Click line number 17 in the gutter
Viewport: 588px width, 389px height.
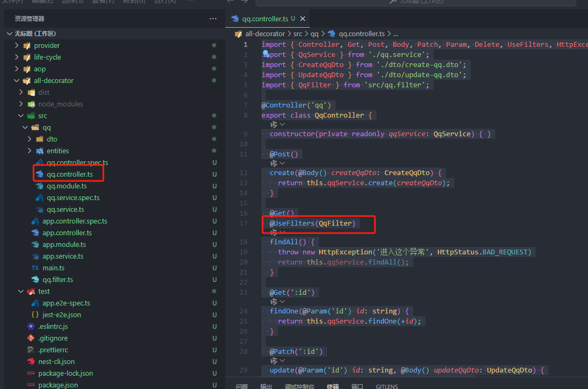(x=243, y=224)
